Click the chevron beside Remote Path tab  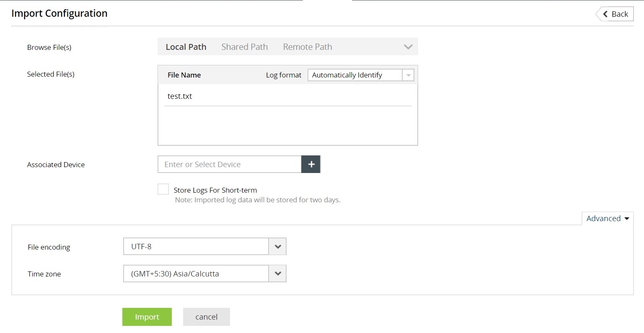tap(408, 46)
